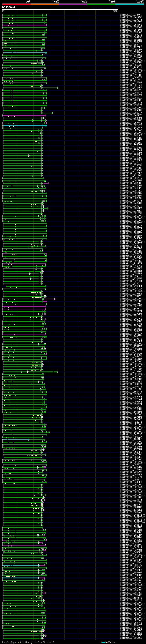Click the orange ~40% identity legend bar
Image resolution: width=146 pixels, height=644 pixels.
(x=45, y=4)
